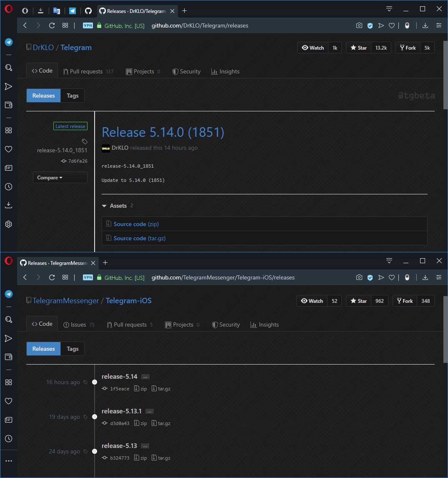Open search in bottom window sidebar
Viewport: 448px width, 478px height.
8,320
